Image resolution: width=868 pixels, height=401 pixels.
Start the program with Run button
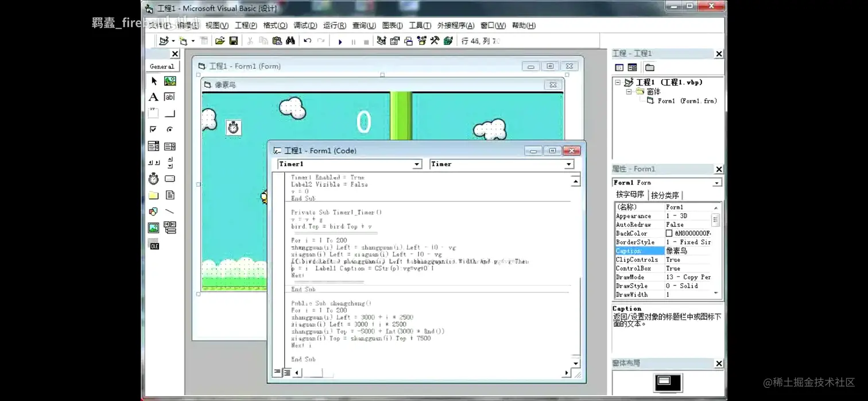340,41
